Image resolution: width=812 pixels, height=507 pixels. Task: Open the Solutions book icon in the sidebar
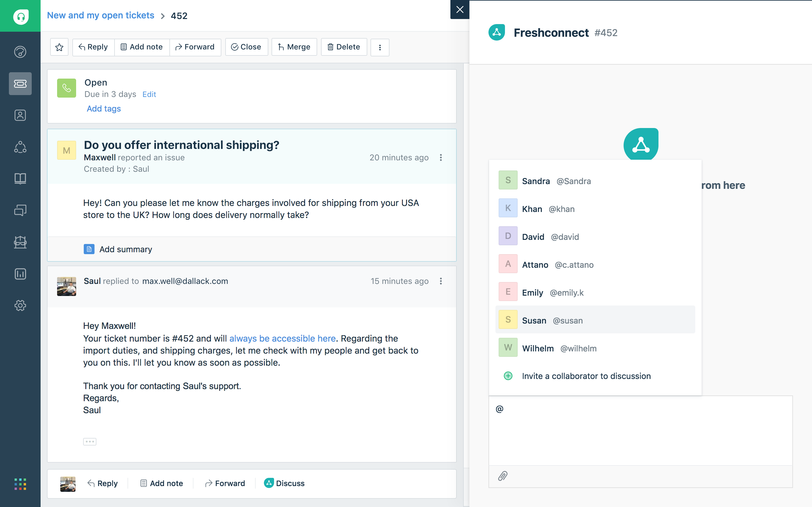20,179
